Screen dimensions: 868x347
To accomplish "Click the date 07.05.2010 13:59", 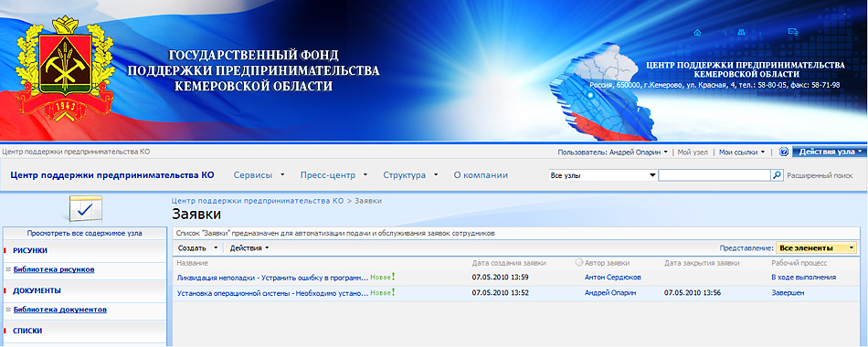I will click(x=500, y=278).
